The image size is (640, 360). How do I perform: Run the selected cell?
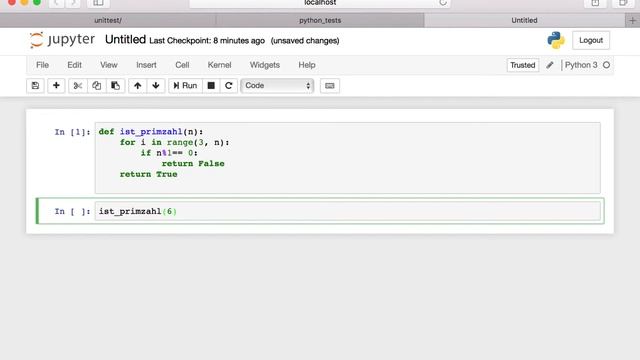(185, 86)
